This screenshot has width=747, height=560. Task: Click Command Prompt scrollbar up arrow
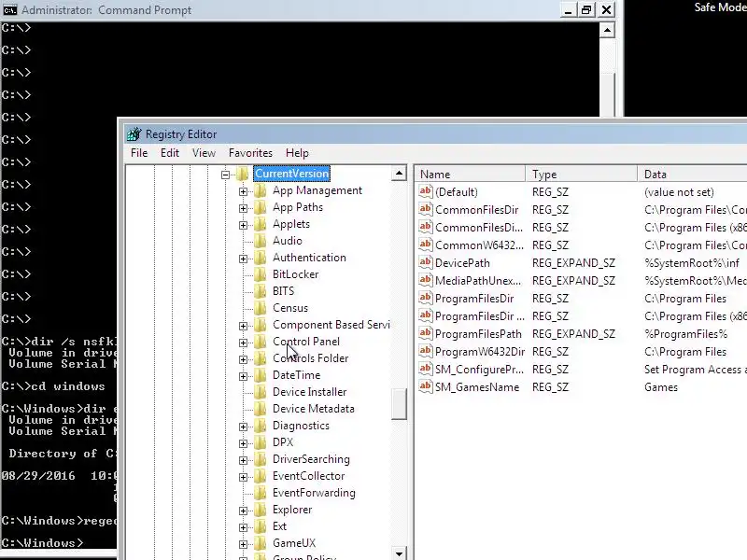click(607, 31)
